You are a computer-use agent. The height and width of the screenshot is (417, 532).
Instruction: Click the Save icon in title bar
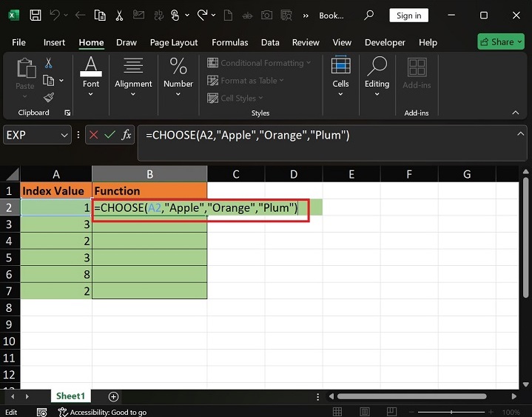35,15
